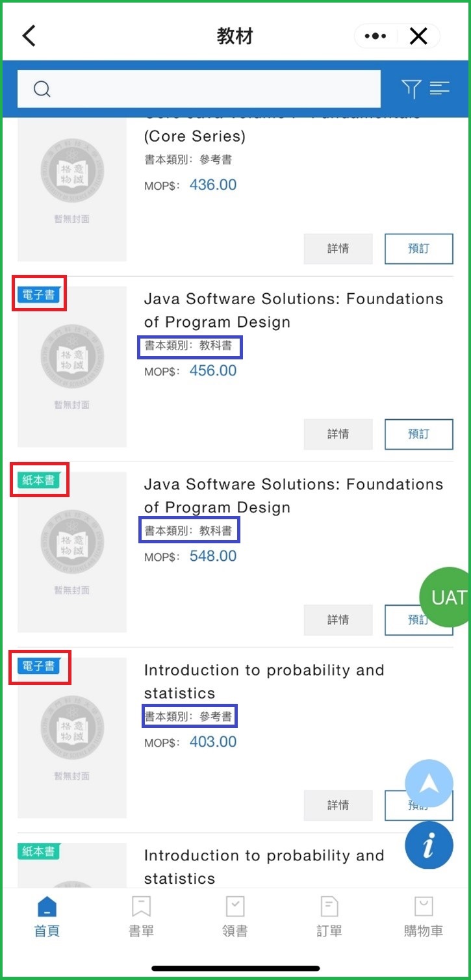This screenshot has width=471, height=980.
Task: Switch to the 領書 tab
Action: click(x=235, y=916)
